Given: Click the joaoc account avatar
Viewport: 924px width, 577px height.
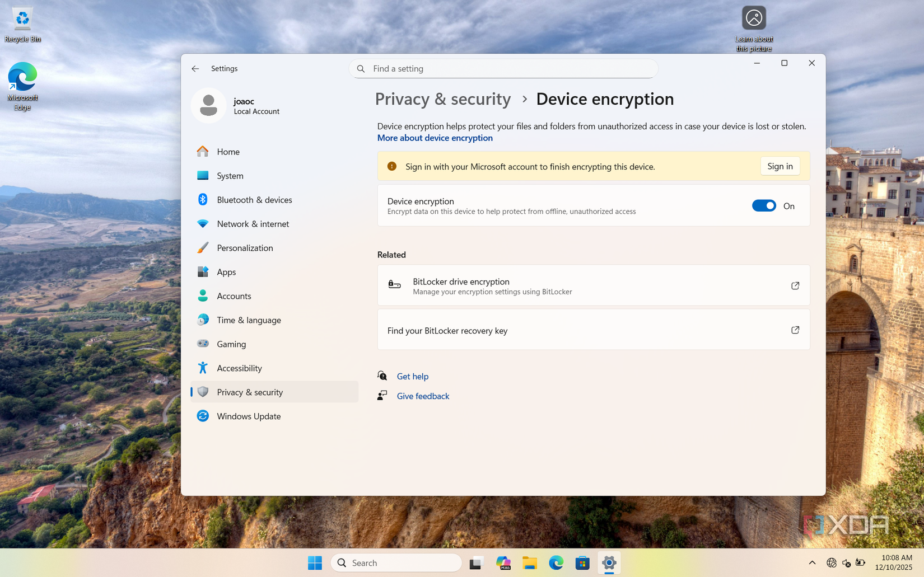Looking at the screenshot, I should [x=208, y=105].
